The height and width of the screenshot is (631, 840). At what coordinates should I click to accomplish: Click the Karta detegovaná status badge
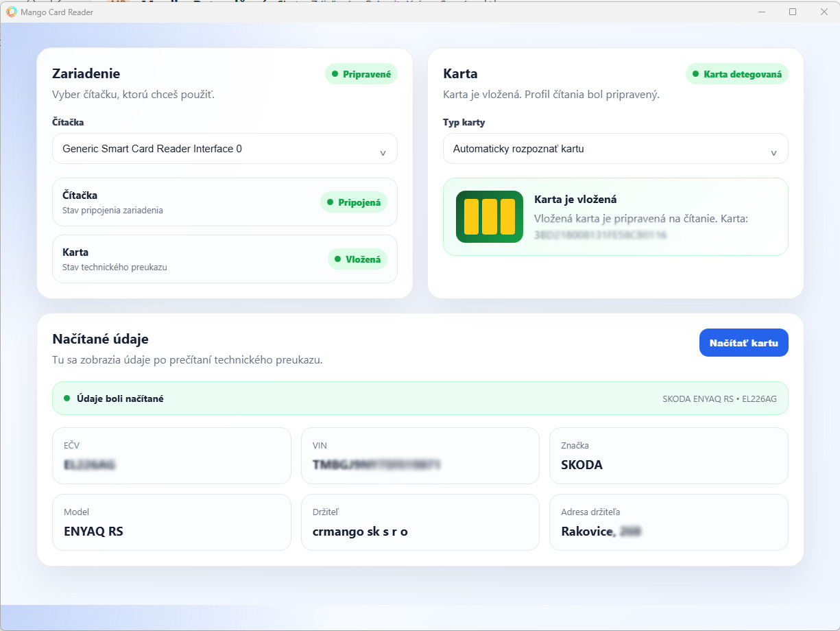coord(737,74)
